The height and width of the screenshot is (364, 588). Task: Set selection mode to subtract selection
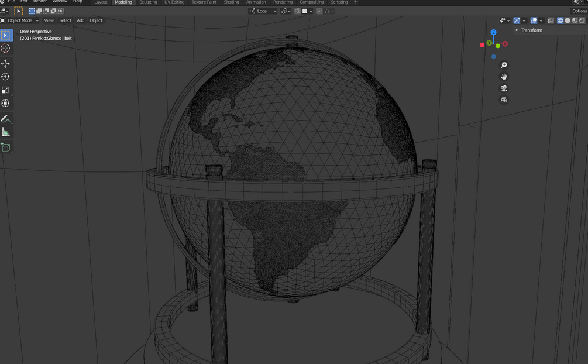46,11
